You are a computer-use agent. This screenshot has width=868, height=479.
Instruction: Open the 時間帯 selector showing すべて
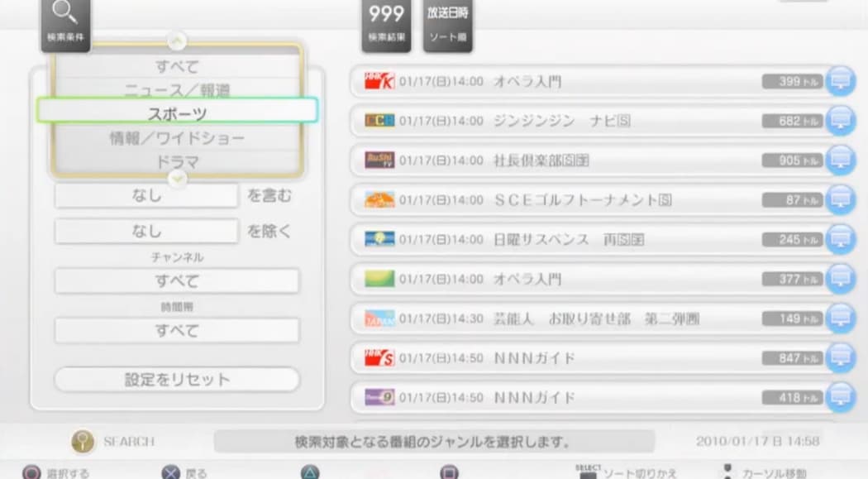(176, 331)
